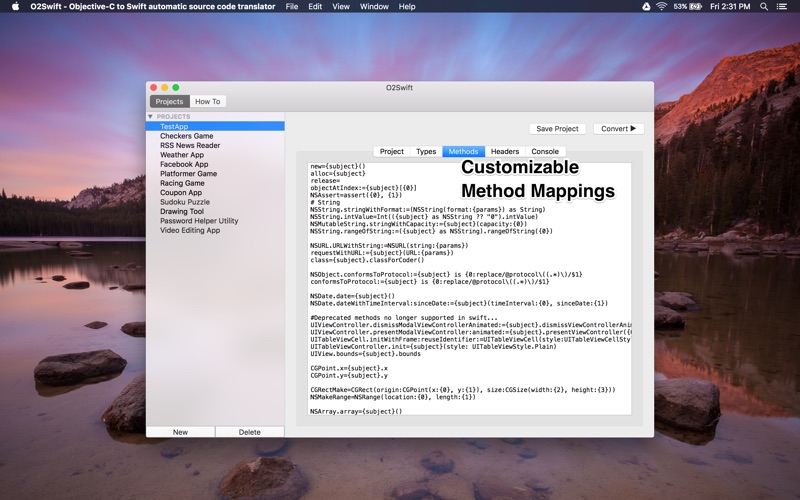This screenshot has width=800, height=500.
Task: Click the 'CGPoint.y={subject}.y' line
Action: pos(349,376)
